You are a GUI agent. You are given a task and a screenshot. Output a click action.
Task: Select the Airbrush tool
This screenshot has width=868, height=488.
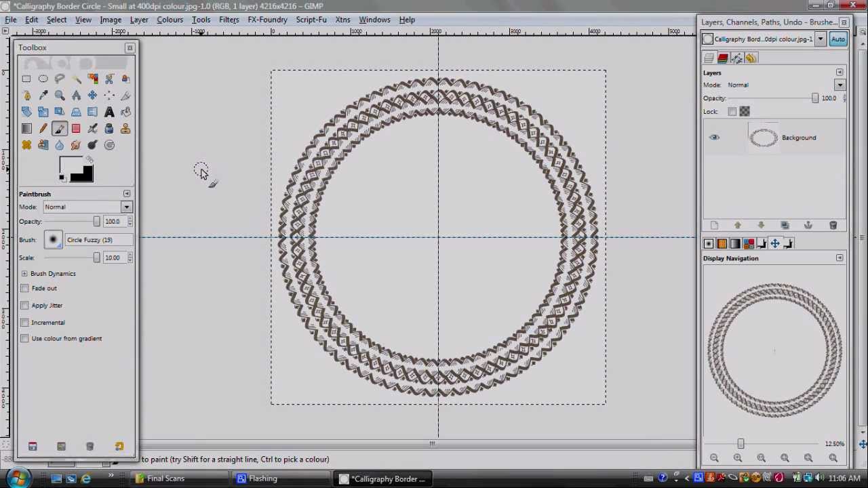pos(93,129)
